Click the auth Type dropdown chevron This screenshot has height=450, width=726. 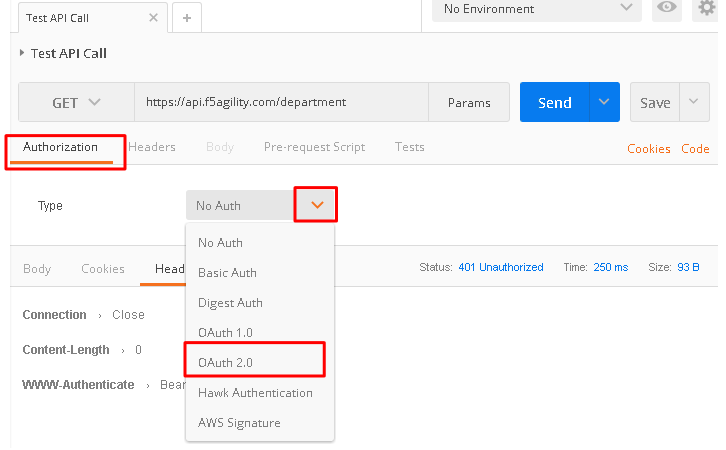tap(317, 205)
